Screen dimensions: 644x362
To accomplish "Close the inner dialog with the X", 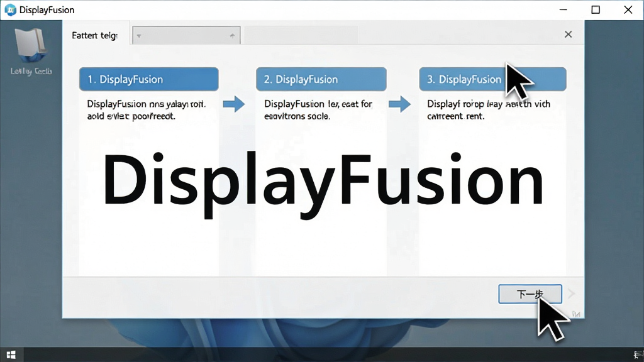I will click(x=568, y=35).
